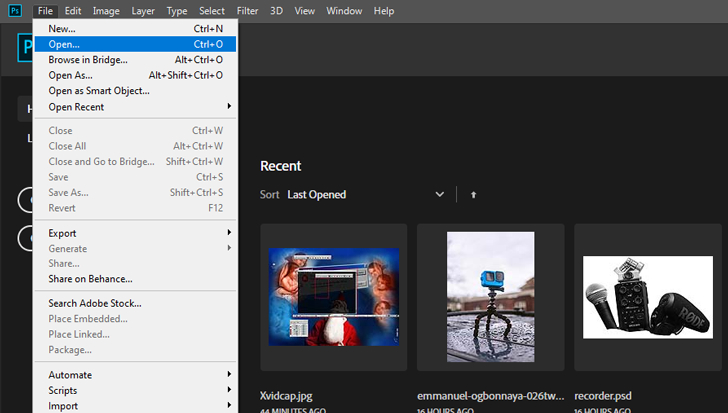Screen dimensions: 728x413
Task: Open the Type menu
Action: coord(176,11)
